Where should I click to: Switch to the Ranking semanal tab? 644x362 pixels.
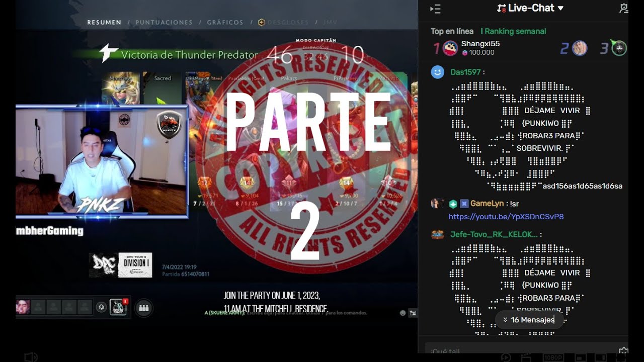(513, 31)
